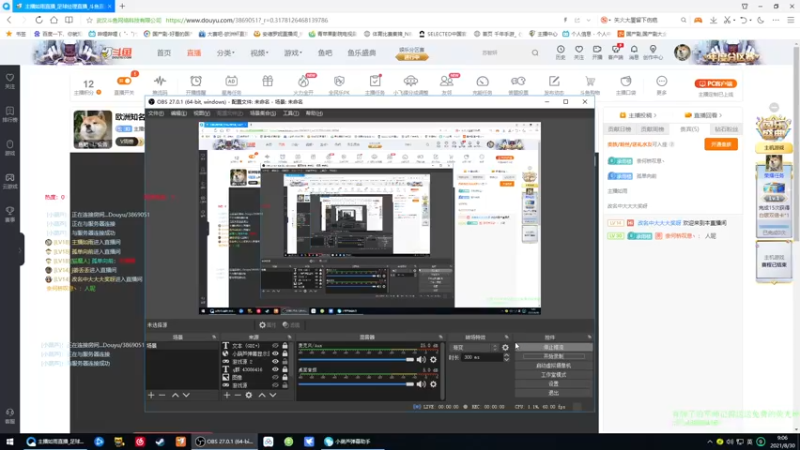Adjust volume slider of 麦克风/Aux channel
This screenshot has width=800, height=450.
(356, 360)
